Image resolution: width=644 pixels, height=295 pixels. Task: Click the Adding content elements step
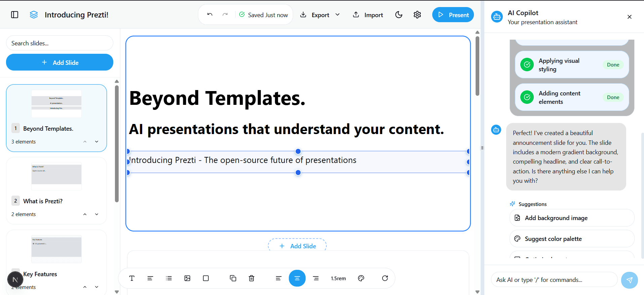coord(572,97)
